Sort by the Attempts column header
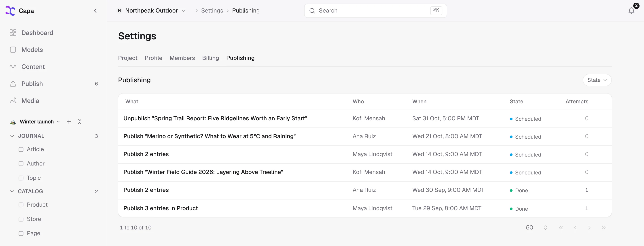 pyautogui.click(x=577, y=102)
